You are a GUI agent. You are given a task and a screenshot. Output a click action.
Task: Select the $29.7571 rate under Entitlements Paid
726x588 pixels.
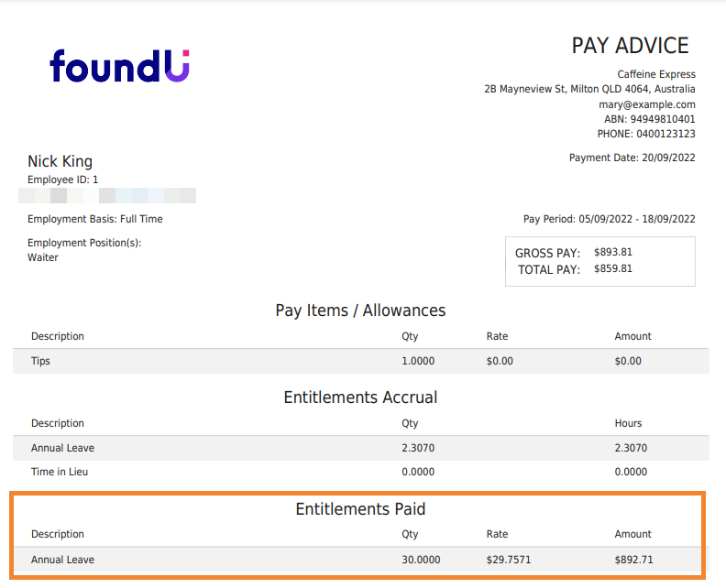pos(510,560)
